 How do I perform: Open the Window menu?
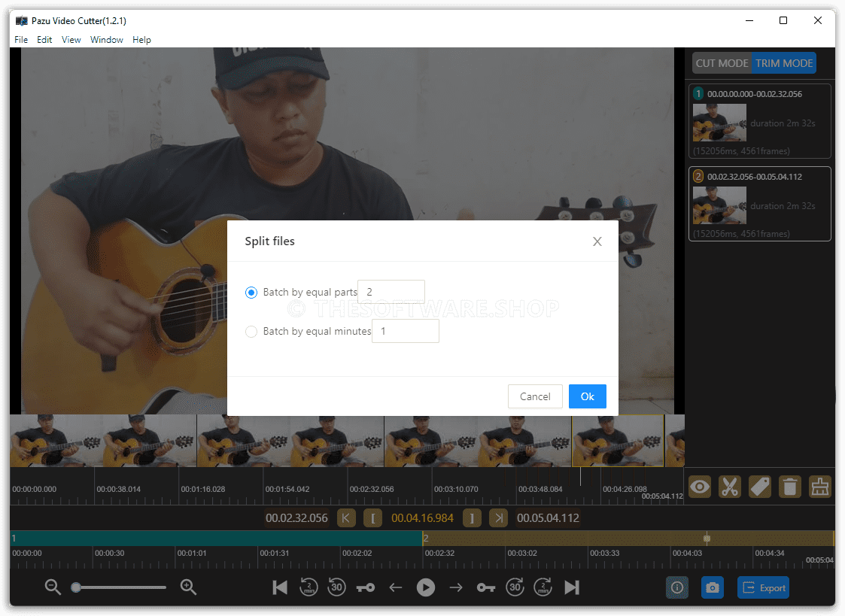[x=107, y=40]
